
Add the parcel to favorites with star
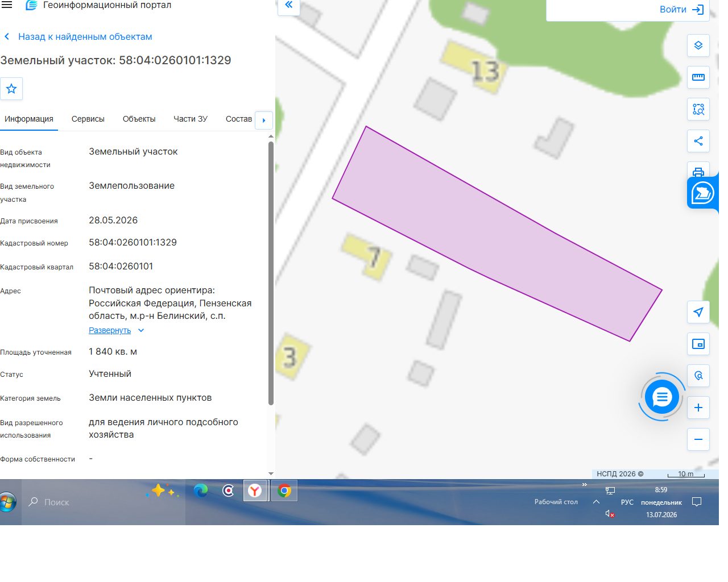click(x=11, y=89)
